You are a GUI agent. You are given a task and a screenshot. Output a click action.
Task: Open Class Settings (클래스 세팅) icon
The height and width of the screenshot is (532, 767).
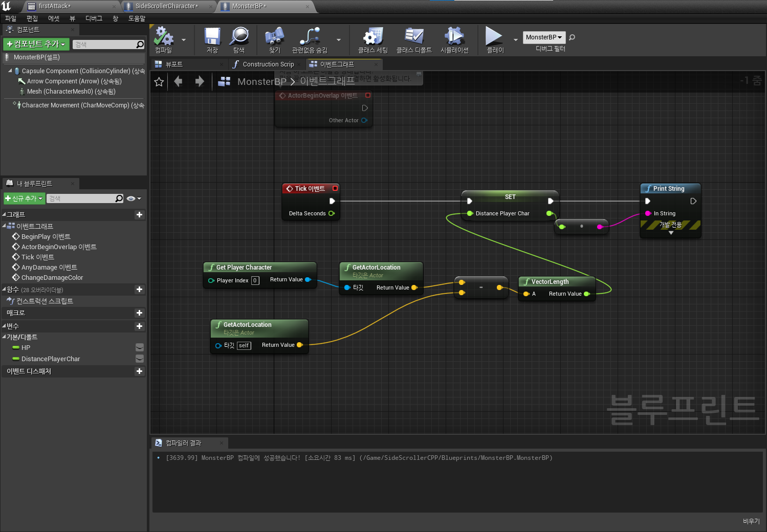coord(373,37)
